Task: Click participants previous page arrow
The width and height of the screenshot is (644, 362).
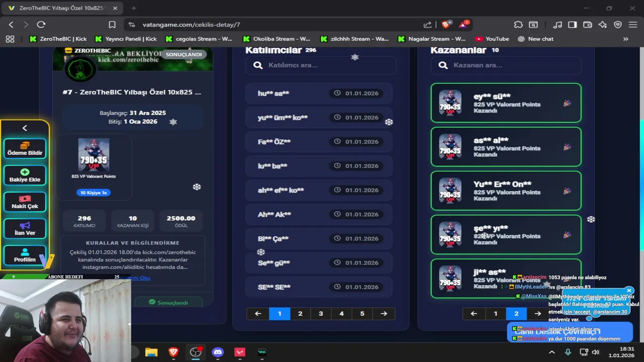Action: [x=258, y=314]
